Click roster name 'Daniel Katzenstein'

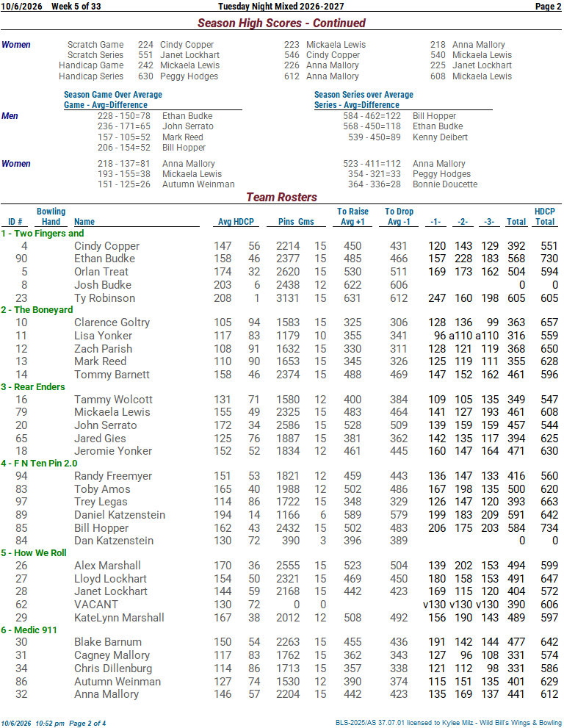coord(120,515)
